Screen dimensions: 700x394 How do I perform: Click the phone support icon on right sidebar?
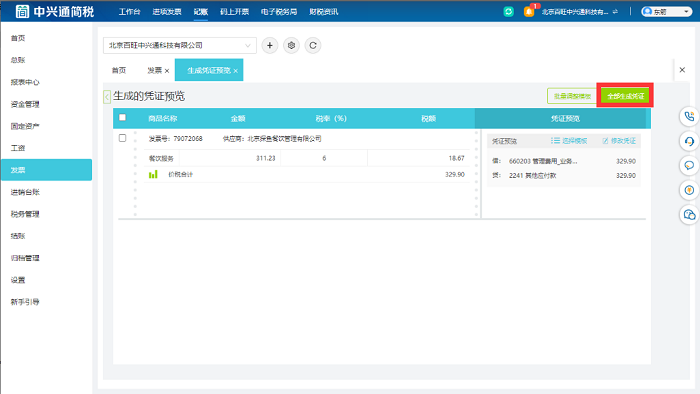689,116
